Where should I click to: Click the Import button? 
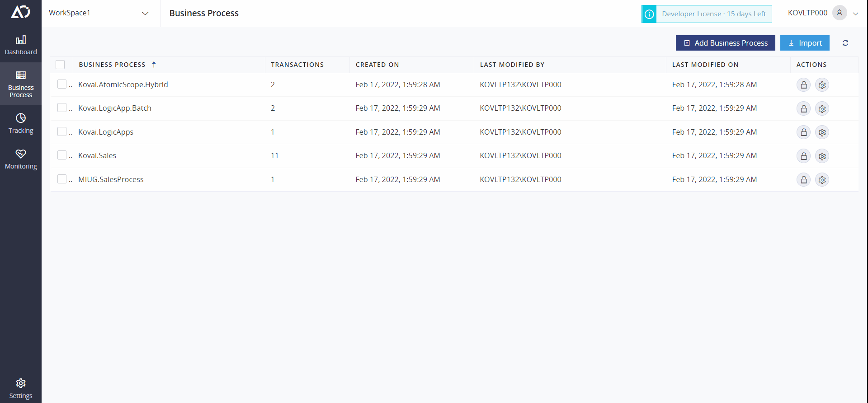(x=805, y=43)
